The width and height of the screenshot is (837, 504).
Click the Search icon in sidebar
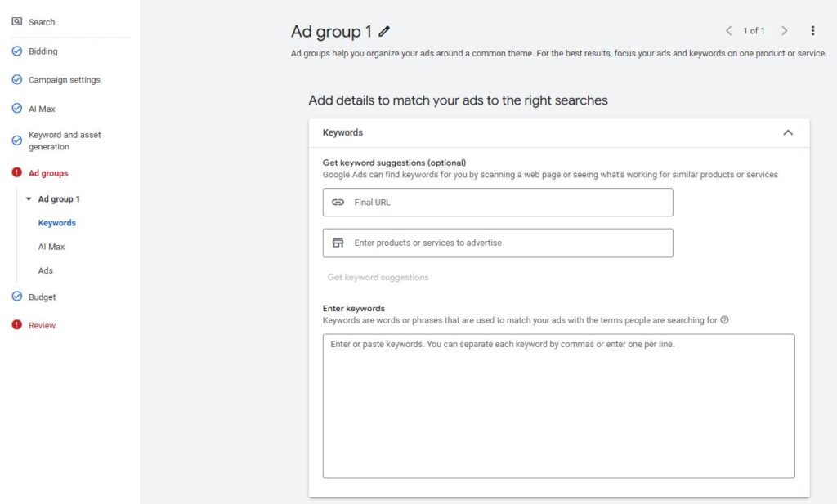click(17, 22)
